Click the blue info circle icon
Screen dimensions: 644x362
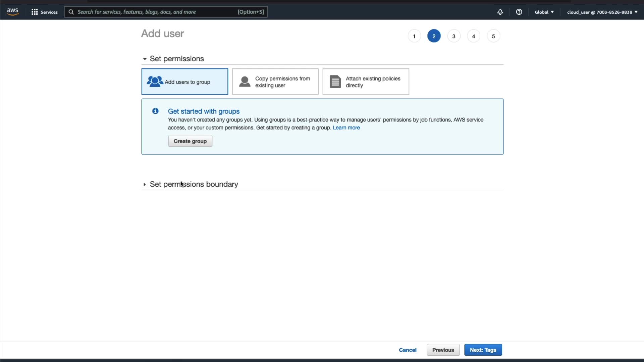tap(155, 111)
